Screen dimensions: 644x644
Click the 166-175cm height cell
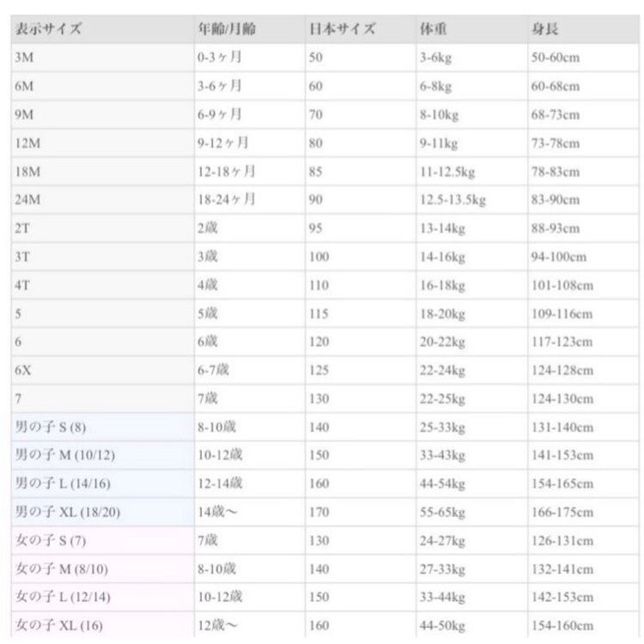click(x=562, y=512)
